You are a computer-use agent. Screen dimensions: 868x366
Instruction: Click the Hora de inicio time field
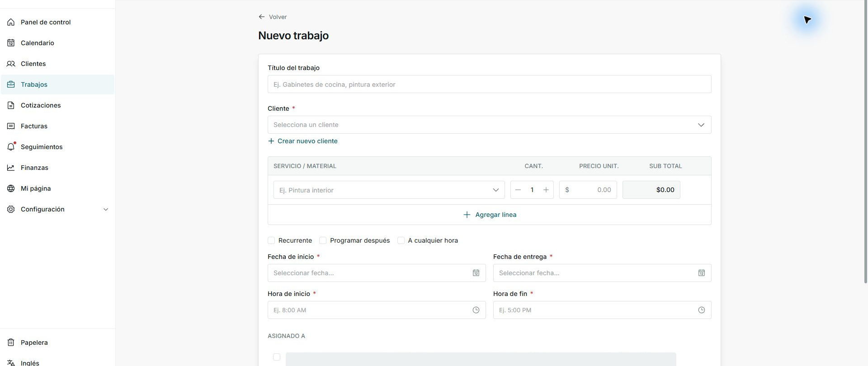377,310
